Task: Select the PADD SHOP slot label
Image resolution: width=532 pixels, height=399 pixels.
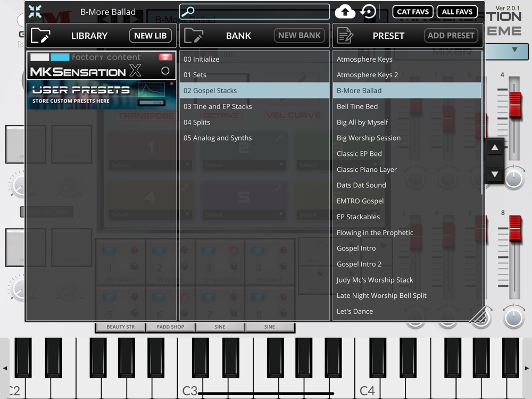Action: tap(170, 327)
